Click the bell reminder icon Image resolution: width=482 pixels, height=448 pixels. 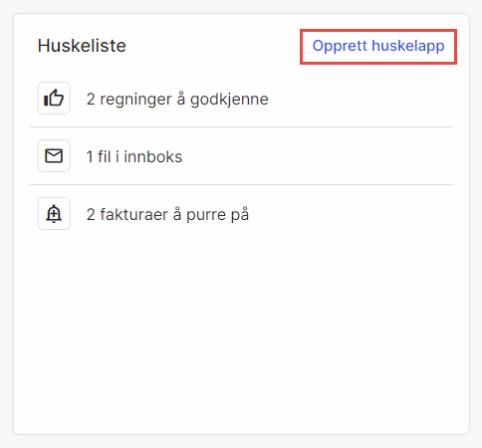point(54,214)
